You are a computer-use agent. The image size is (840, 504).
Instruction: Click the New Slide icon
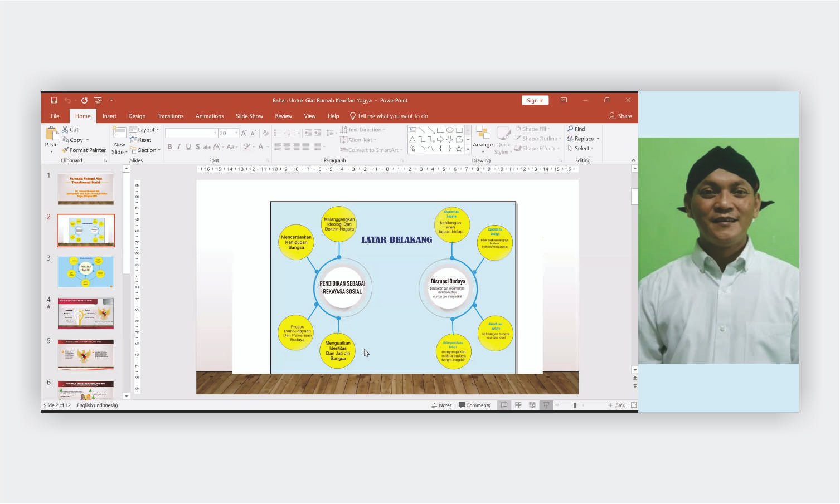(119, 133)
